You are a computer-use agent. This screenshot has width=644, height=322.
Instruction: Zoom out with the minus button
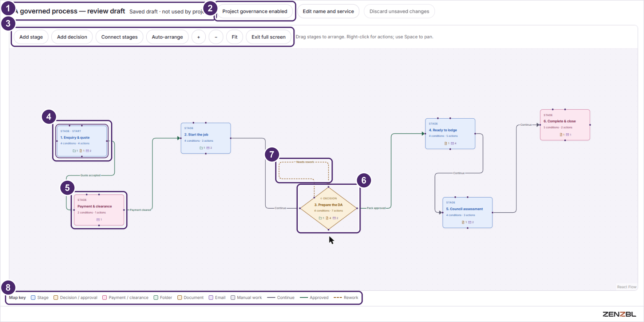216,37
